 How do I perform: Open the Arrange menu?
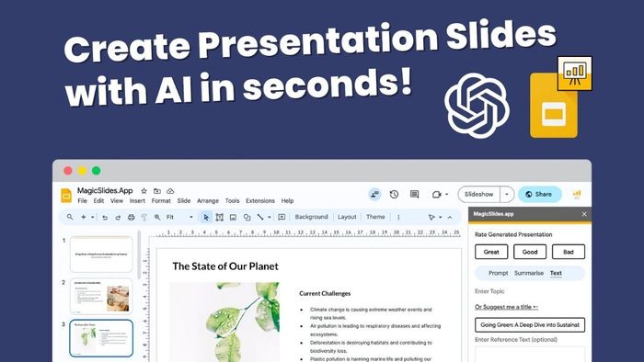pyautogui.click(x=208, y=201)
